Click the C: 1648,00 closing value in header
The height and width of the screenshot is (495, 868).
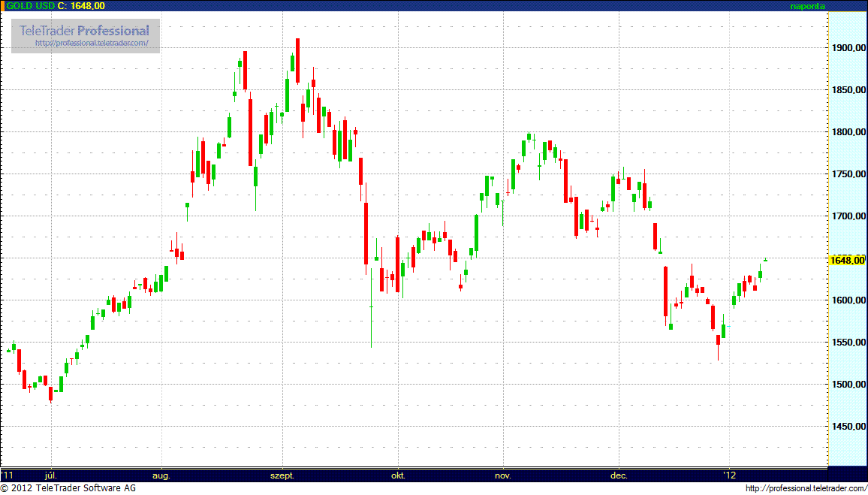point(81,5)
